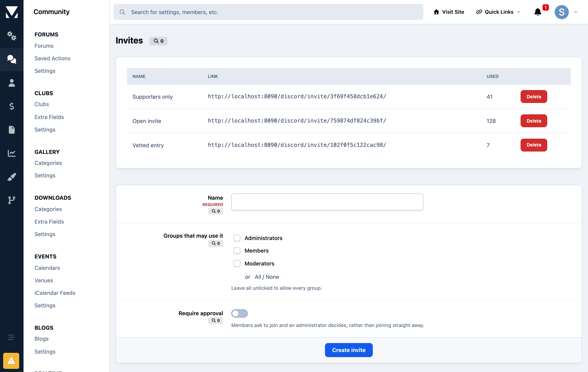Open Saved Actions in the sidebar
The width and height of the screenshot is (588, 372).
tap(52, 58)
